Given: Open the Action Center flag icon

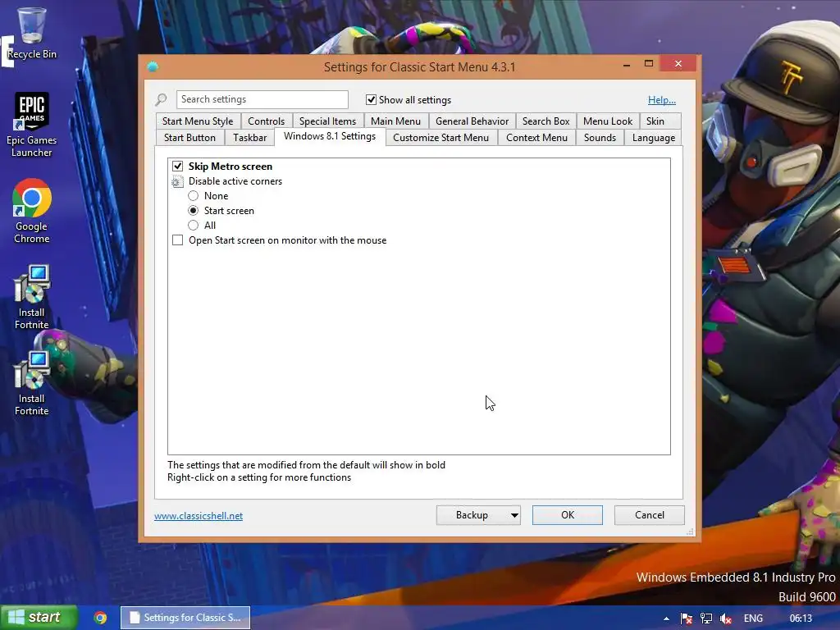Looking at the screenshot, I should (687, 619).
